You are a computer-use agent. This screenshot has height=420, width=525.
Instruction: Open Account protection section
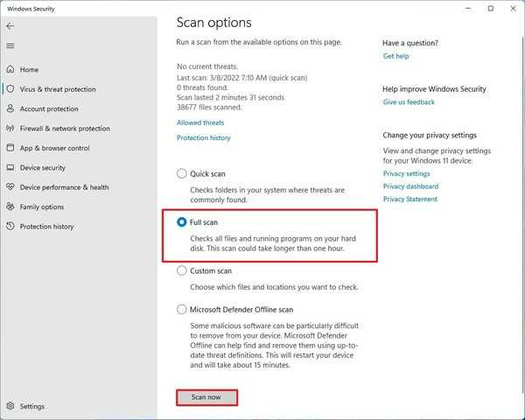pyautogui.click(x=49, y=108)
